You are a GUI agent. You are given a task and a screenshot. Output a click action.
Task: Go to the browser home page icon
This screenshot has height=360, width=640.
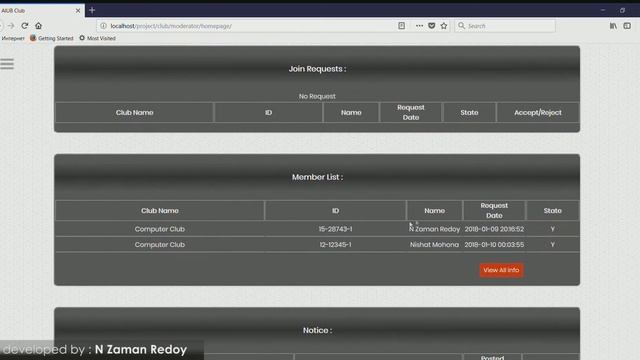click(38, 26)
